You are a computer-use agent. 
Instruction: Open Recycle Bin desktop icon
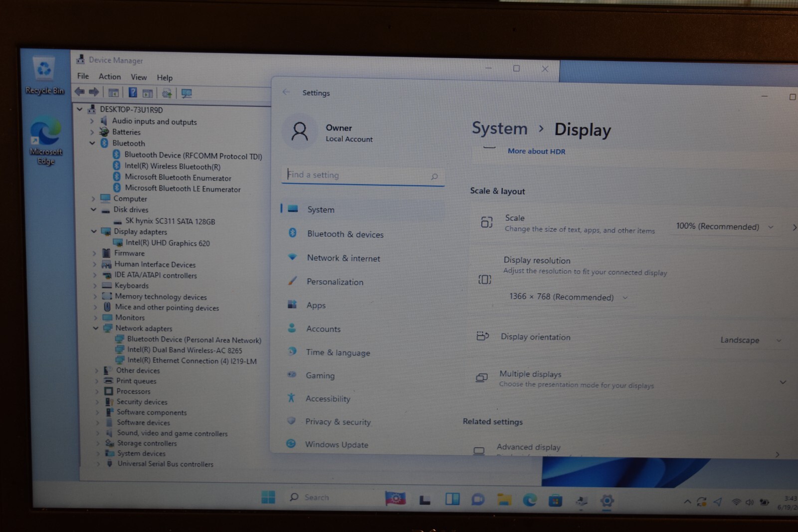[45, 76]
